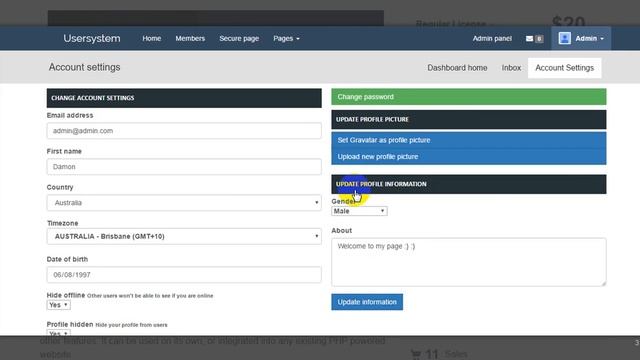The width and height of the screenshot is (640, 360).
Task: Expand the Pages dropdown menu
Action: click(x=286, y=38)
